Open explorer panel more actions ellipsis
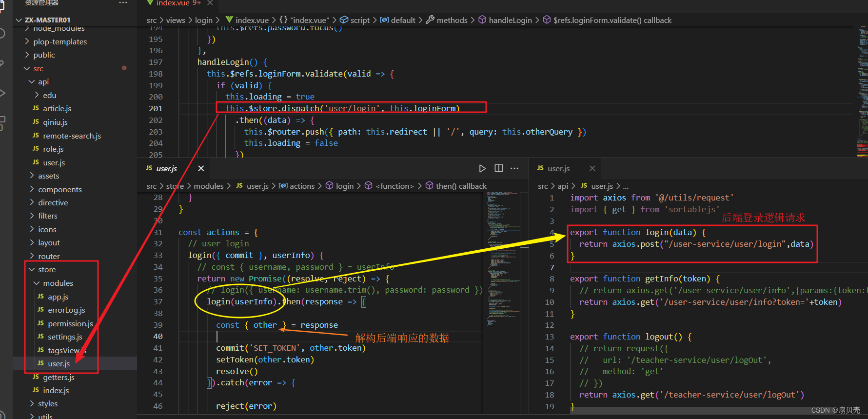The width and height of the screenshot is (868, 419). [123, 3]
